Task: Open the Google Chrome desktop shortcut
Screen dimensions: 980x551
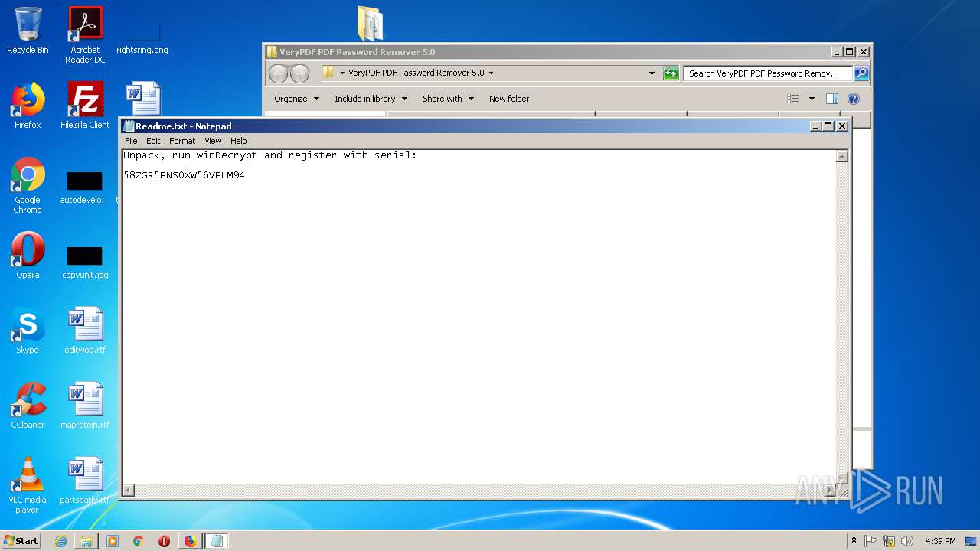Action: coord(28,185)
